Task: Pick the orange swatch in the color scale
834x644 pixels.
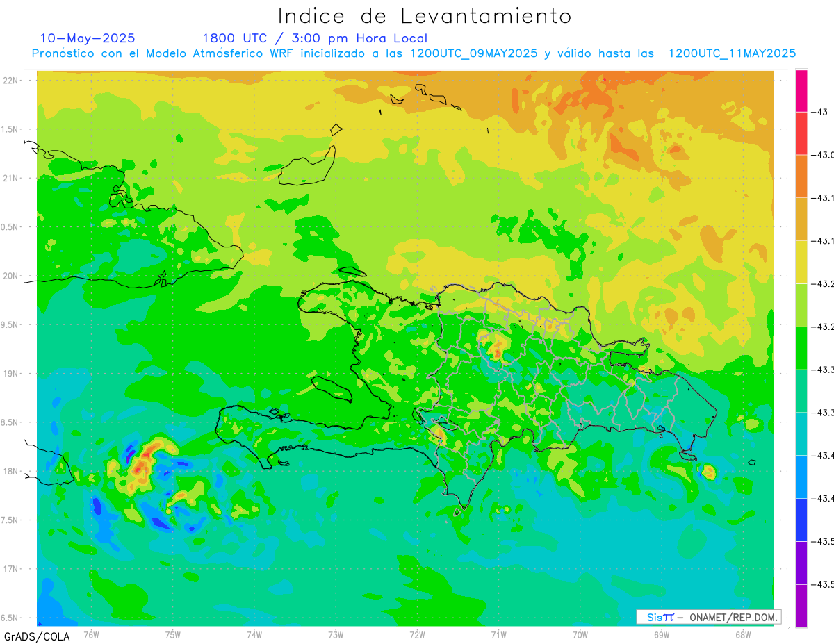Action: click(801, 176)
